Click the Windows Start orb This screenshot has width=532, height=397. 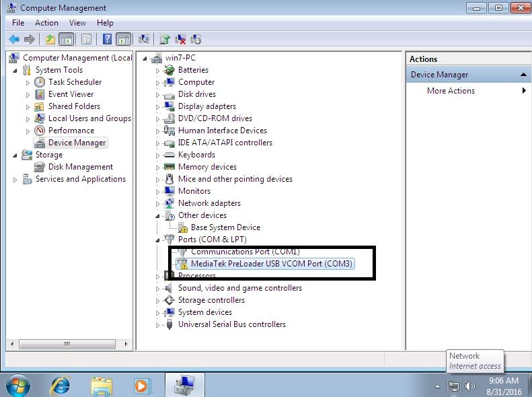point(17,386)
